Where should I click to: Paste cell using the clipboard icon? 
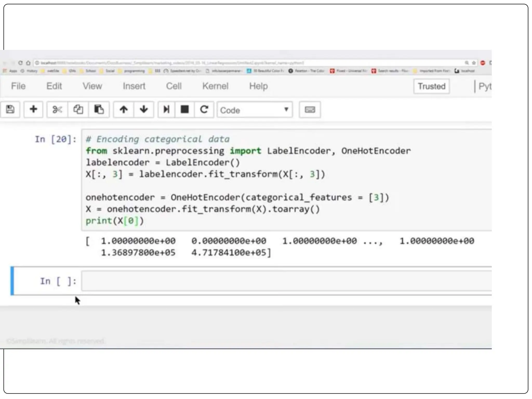tap(99, 110)
